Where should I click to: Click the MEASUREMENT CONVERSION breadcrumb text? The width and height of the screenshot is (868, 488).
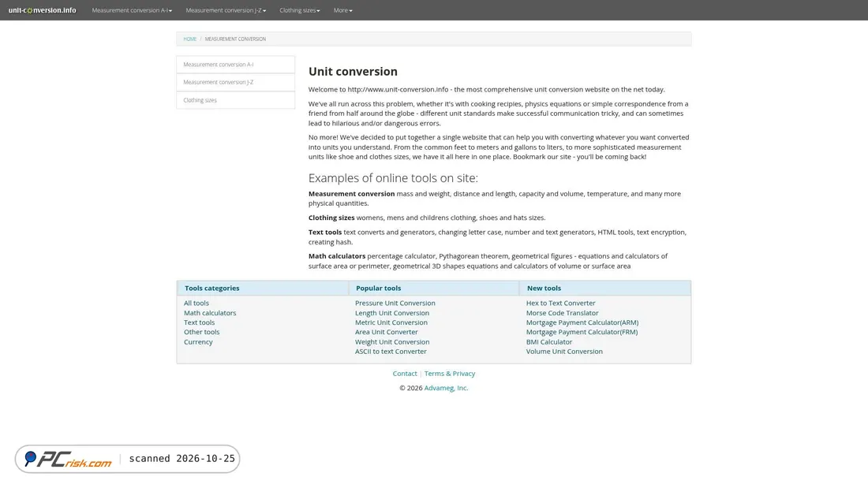click(235, 39)
